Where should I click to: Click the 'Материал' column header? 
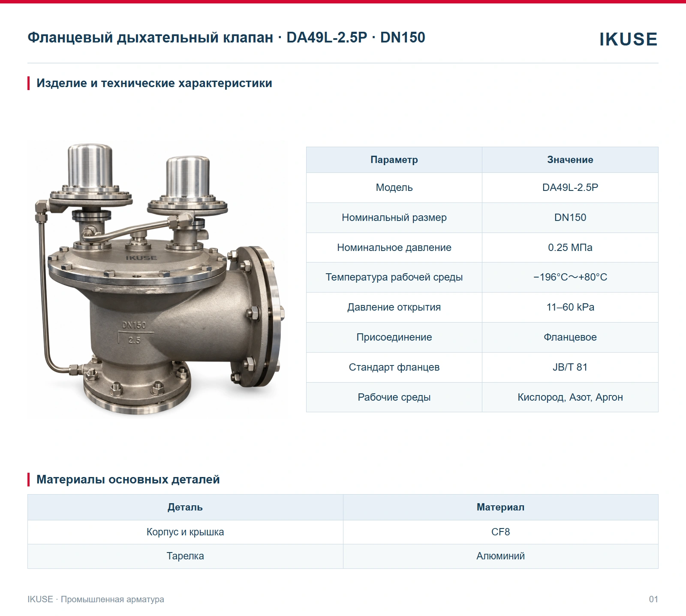click(x=501, y=507)
